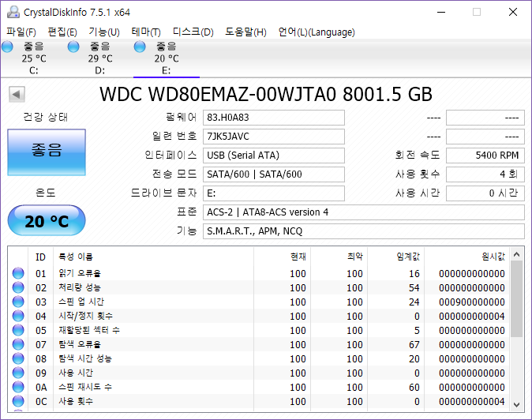Select attribute row 탐색 시간 성능
This screenshot has height=420, width=532.
click(259, 359)
